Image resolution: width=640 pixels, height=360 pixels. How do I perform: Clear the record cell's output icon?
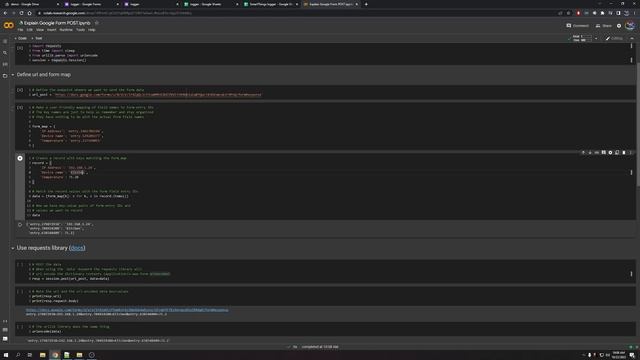(20, 224)
